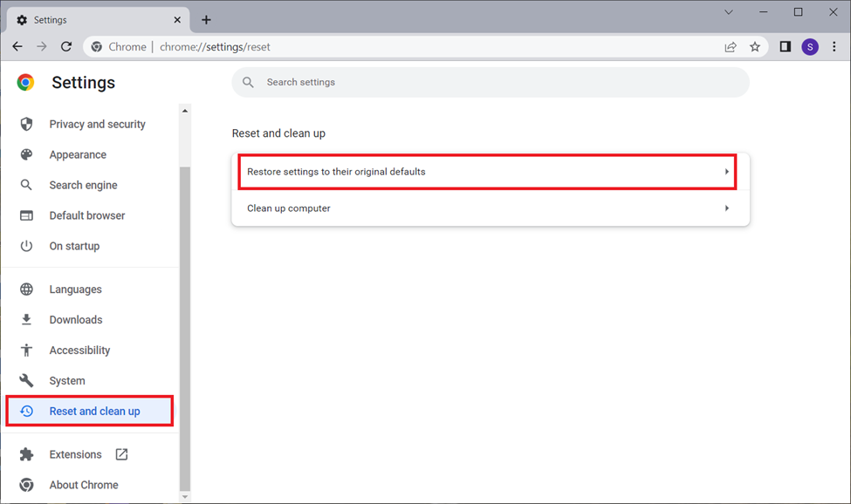
Task: Expand Restore settings to original defaults
Action: point(487,172)
